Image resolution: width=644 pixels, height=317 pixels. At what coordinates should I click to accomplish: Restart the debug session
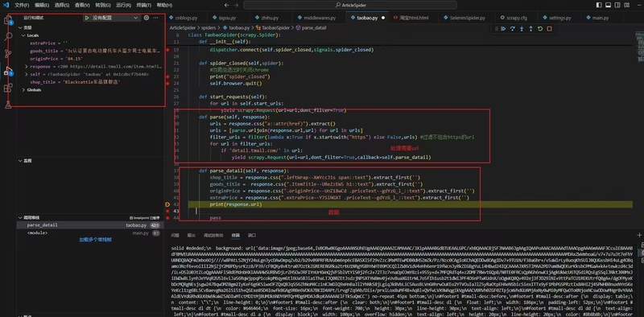click(x=540, y=29)
